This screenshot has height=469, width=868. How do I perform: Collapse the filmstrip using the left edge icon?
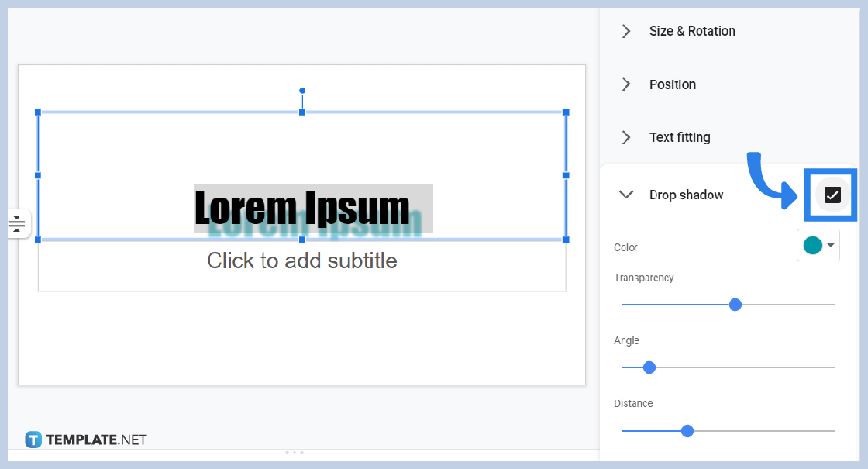[17, 223]
